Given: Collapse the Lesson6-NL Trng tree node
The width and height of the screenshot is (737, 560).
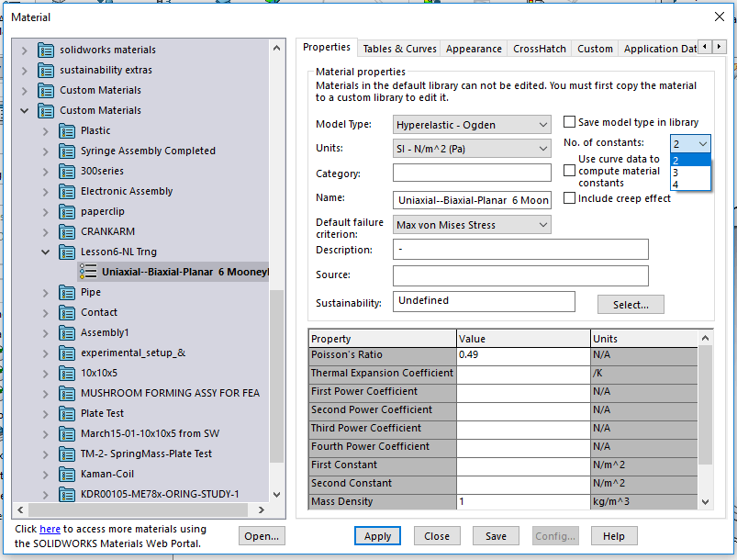Looking at the screenshot, I should 46,252.
